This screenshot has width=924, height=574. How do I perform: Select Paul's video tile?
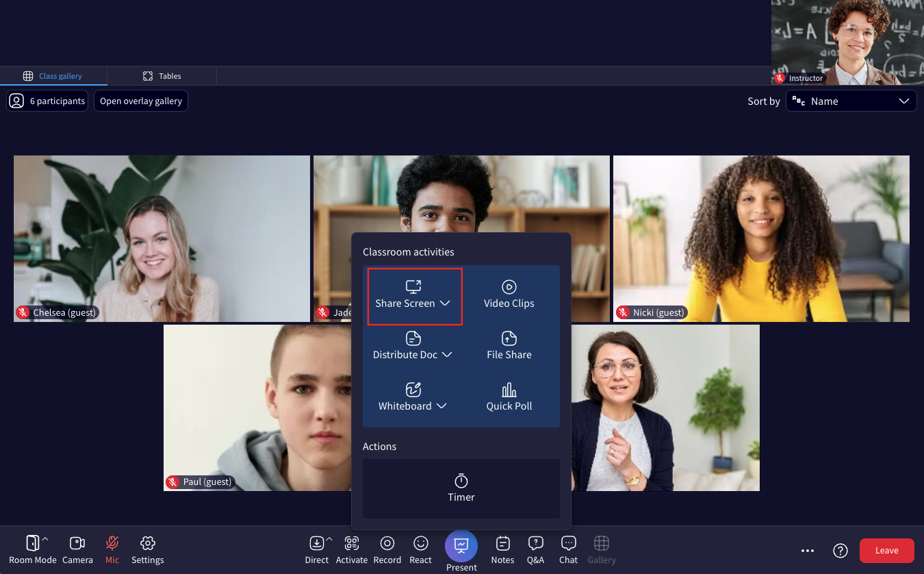point(257,408)
